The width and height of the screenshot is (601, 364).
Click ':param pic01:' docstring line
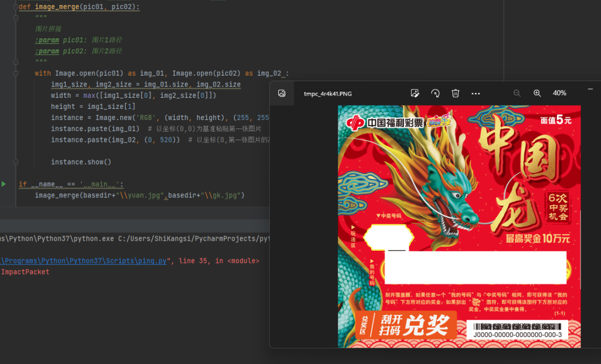(78, 40)
